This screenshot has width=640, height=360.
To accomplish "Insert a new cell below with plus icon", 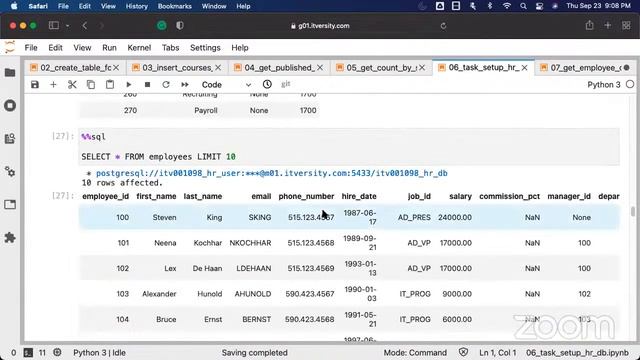I will 53,84.
